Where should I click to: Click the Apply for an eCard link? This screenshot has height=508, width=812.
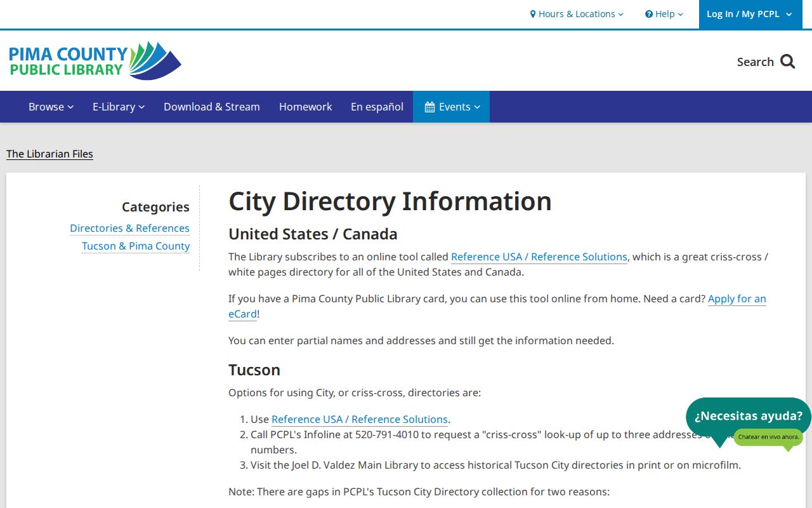coord(737,298)
